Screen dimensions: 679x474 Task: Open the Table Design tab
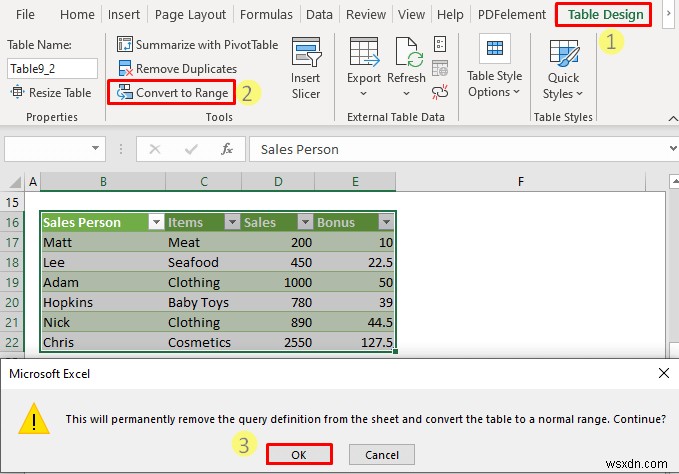[605, 14]
